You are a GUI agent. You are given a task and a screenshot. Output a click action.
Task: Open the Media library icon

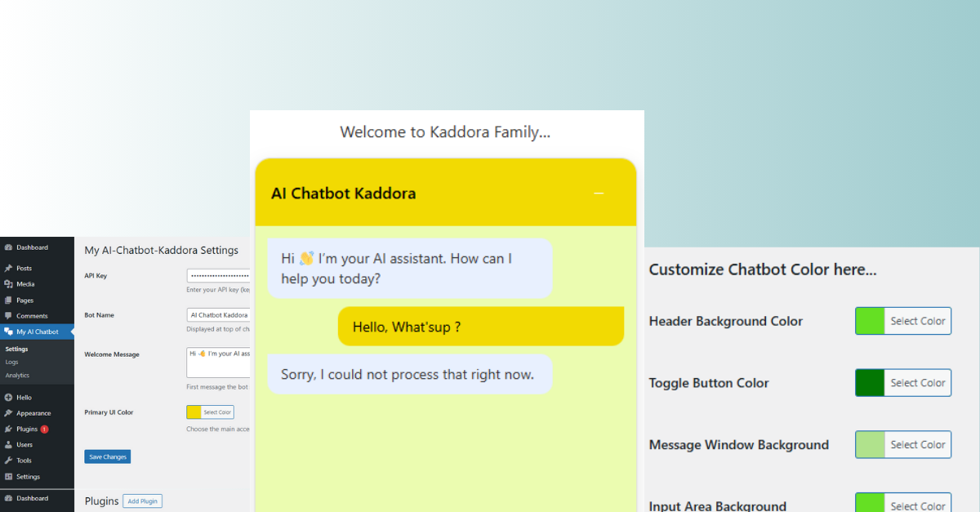8,284
